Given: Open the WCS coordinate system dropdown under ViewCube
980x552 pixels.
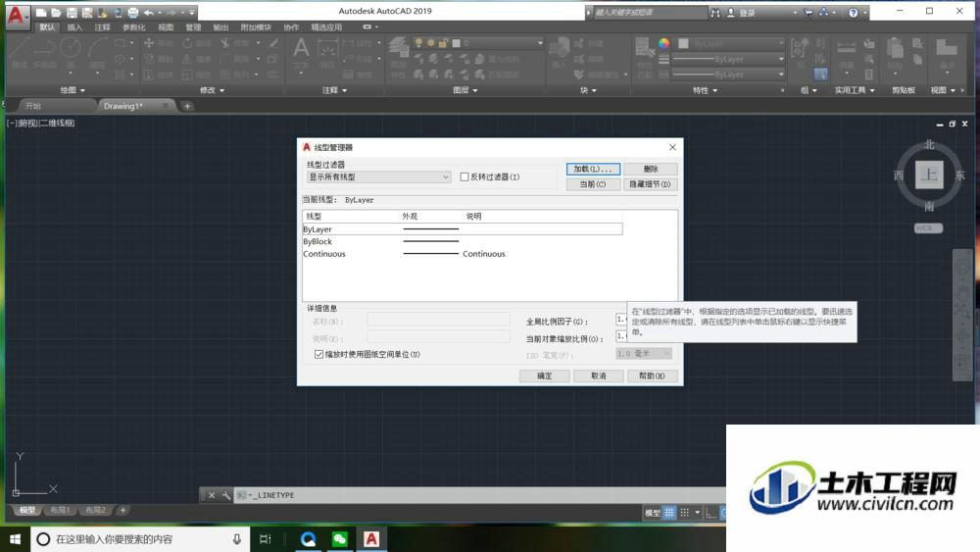Looking at the screenshot, I should tap(928, 228).
